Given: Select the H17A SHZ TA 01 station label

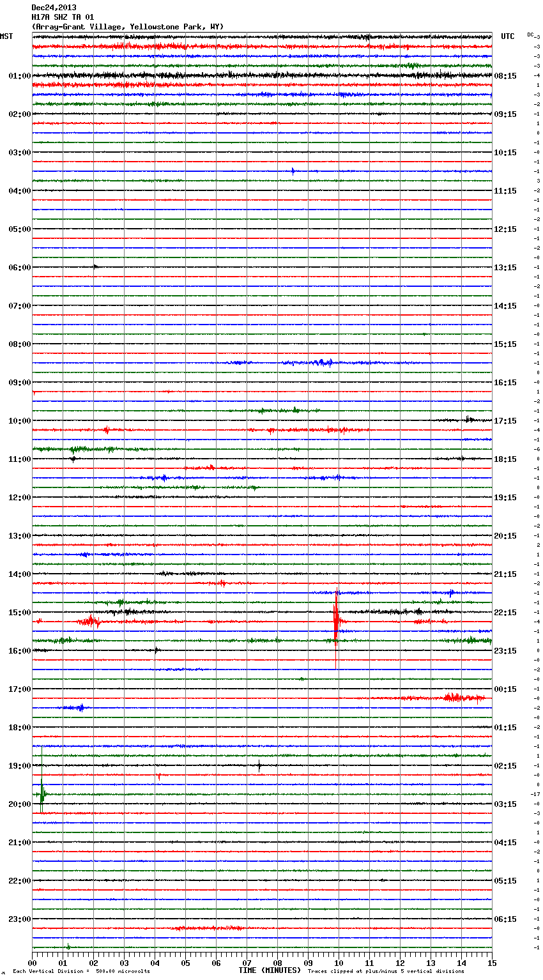Looking at the screenshot, I should [63, 17].
